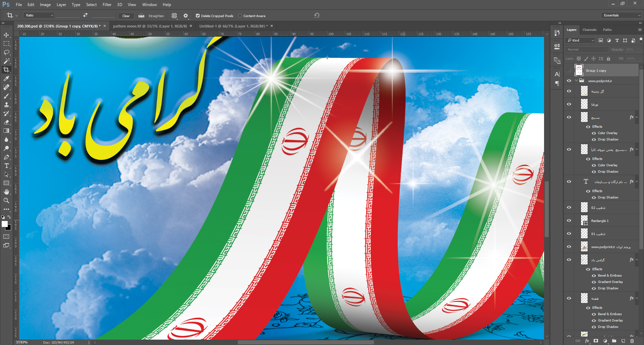644x345 pixels.
Task: Select the Move tool
Action: [6, 35]
